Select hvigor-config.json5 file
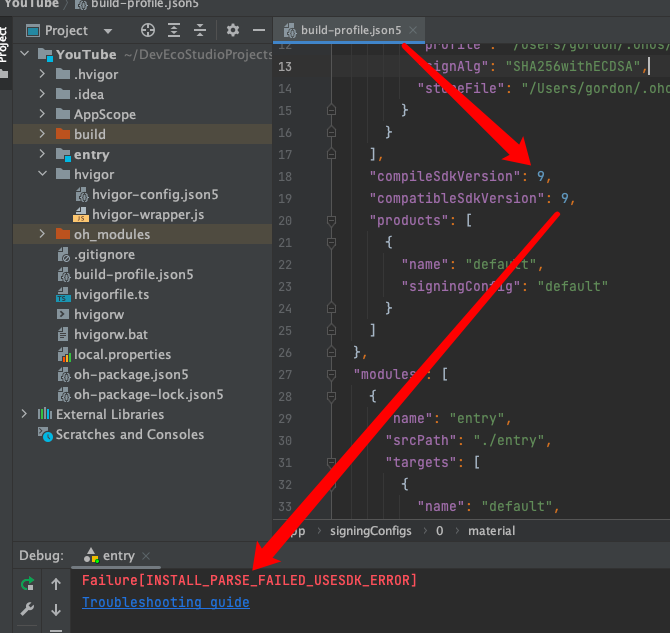Image resolution: width=670 pixels, height=633 pixels. [155, 194]
